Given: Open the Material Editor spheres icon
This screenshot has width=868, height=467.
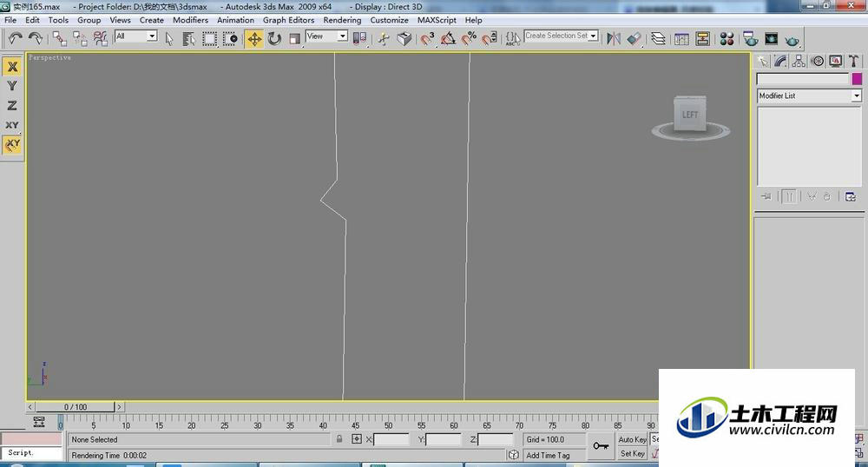Looking at the screenshot, I should point(727,38).
